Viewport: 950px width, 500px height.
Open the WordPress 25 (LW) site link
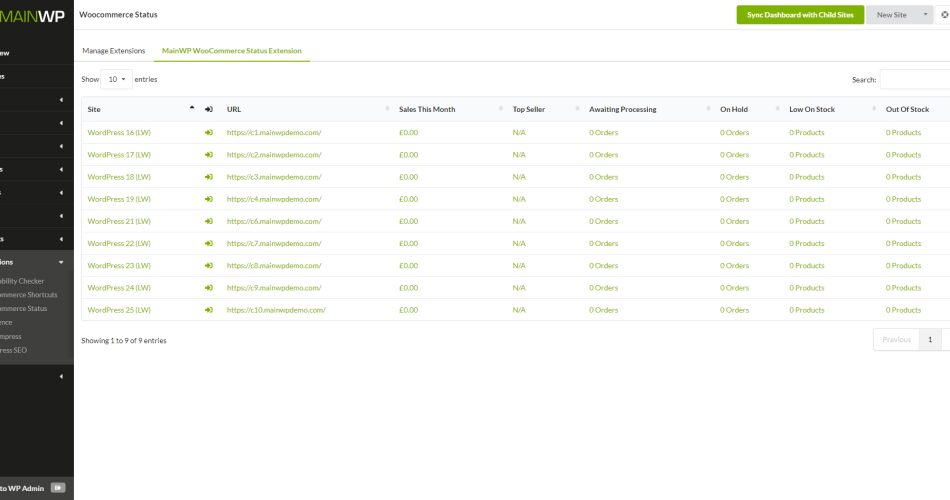pyautogui.click(x=119, y=310)
